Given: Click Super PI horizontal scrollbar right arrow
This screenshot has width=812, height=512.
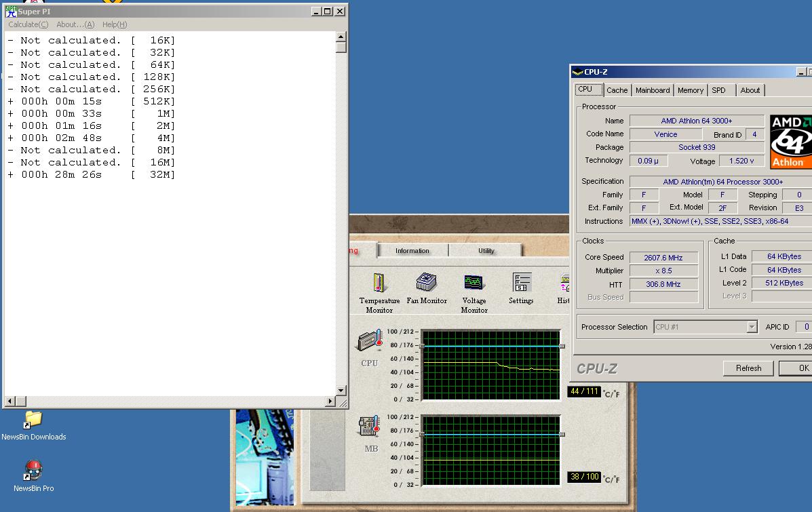Looking at the screenshot, I should coord(330,401).
